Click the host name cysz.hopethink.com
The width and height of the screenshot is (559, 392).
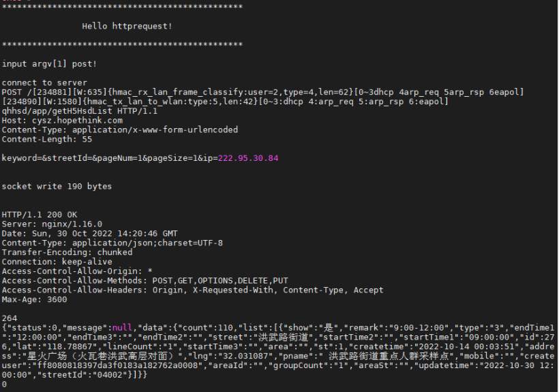(74, 121)
